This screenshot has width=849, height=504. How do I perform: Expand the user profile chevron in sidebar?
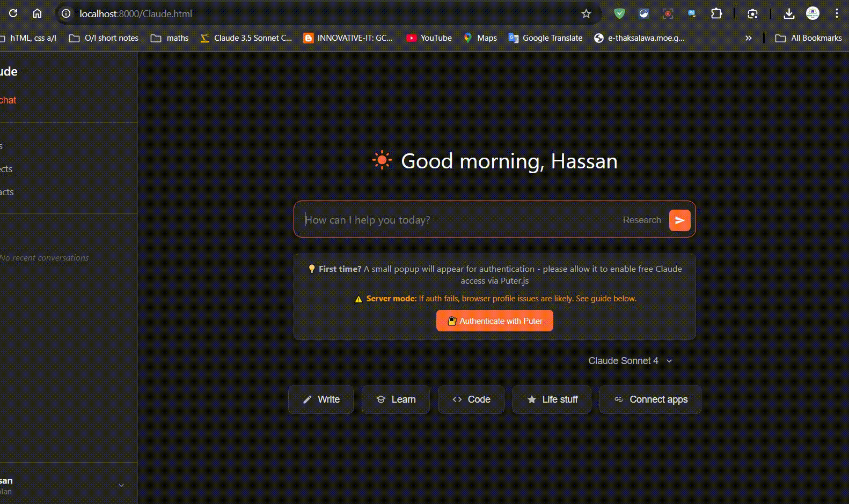[121, 485]
